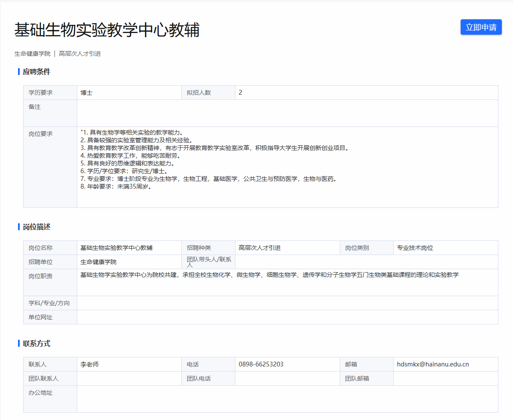Click the 岗位类别 value 专业技术岗位
The height and width of the screenshot is (420, 513).
point(415,248)
